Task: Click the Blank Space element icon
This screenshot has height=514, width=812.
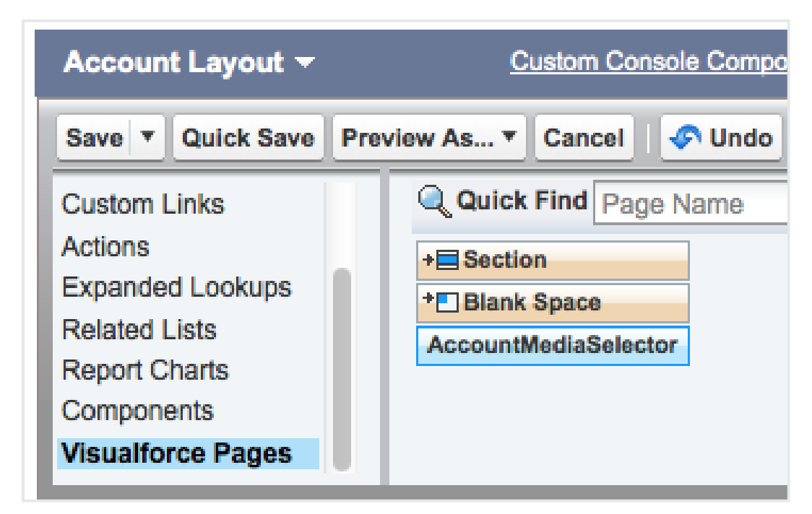Action: [448, 302]
